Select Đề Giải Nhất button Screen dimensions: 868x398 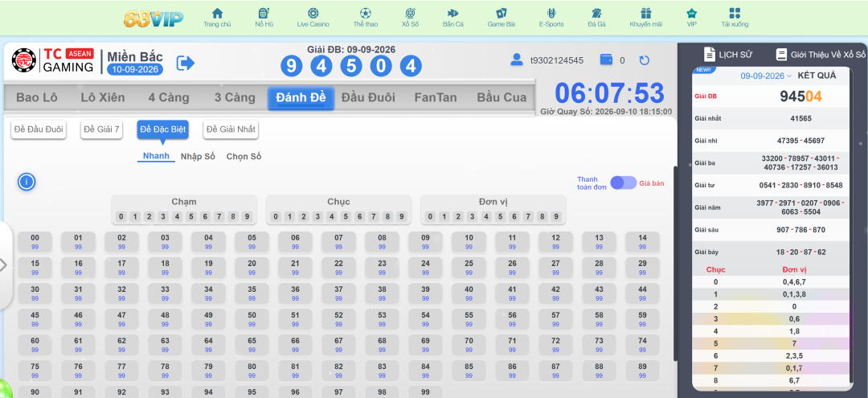tap(231, 129)
